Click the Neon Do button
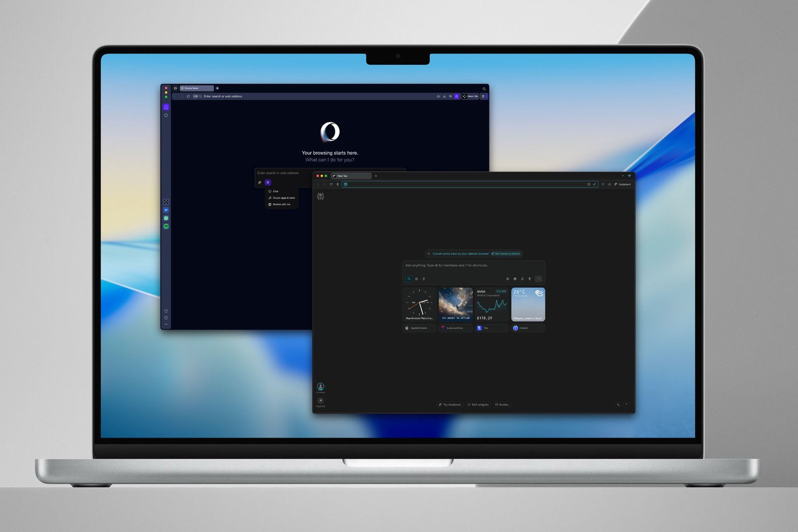The height and width of the screenshot is (532, 798). pyautogui.click(x=470, y=96)
